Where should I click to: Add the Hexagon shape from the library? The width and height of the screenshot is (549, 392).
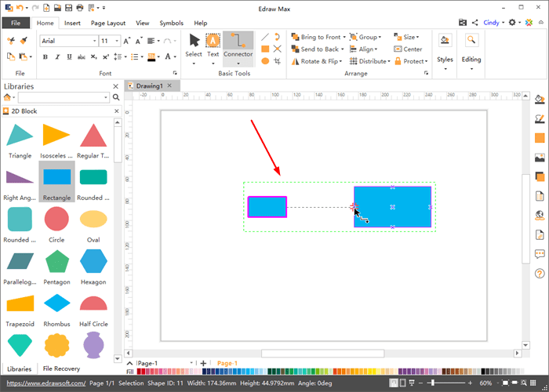coord(93,261)
